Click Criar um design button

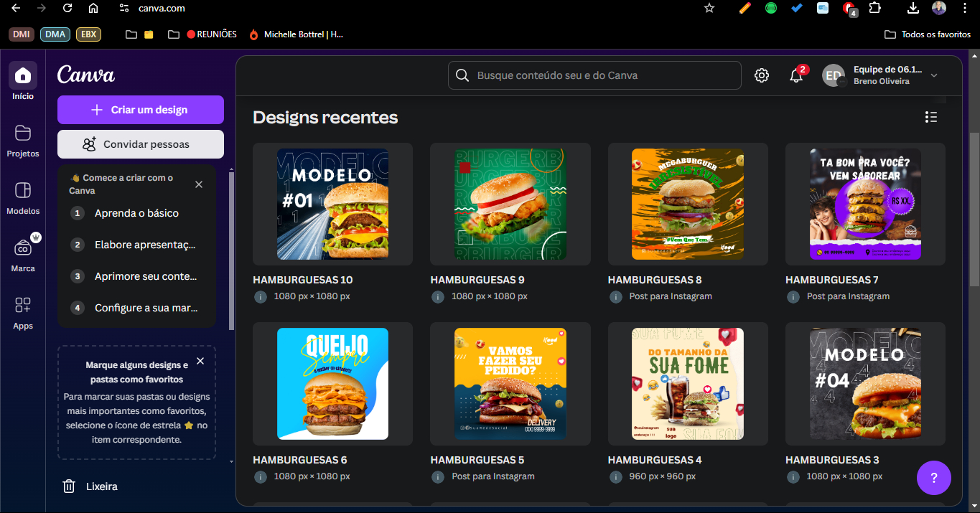pyautogui.click(x=141, y=110)
